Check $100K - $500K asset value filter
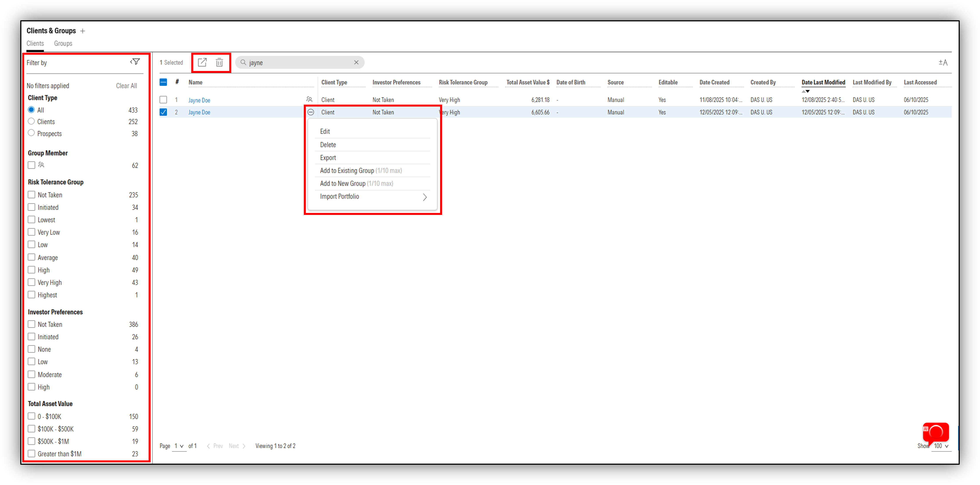980x485 pixels. tap(32, 429)
